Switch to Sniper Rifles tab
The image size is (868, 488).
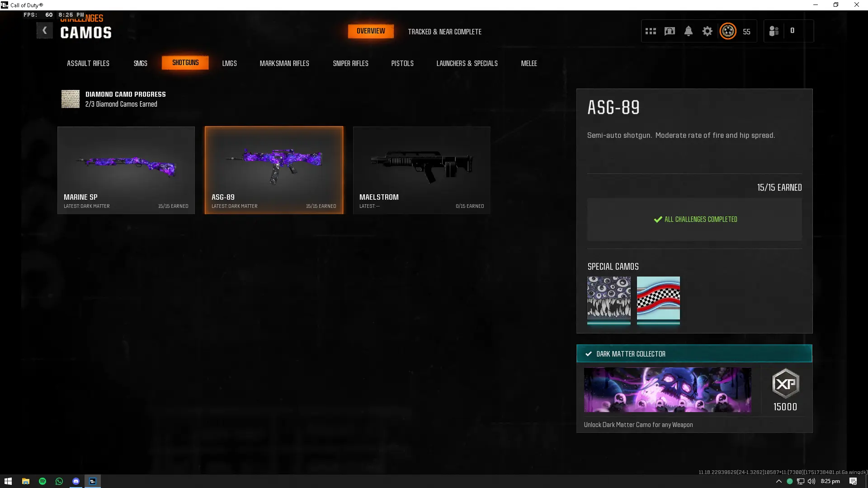click(350, 63)
